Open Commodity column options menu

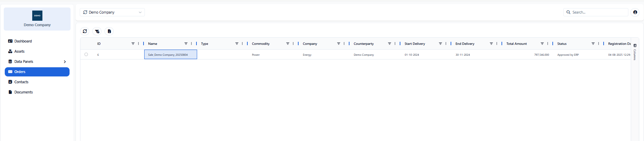click(x=293, y=43)
